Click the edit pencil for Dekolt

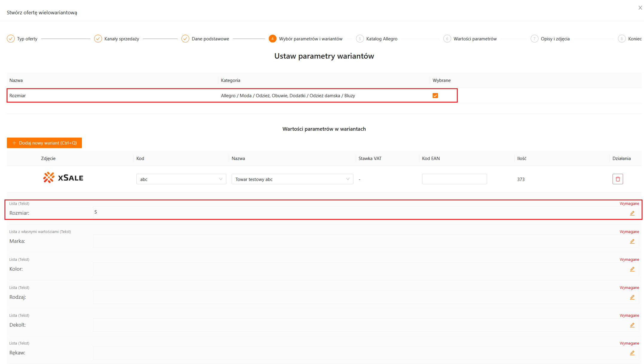(632, 325)
